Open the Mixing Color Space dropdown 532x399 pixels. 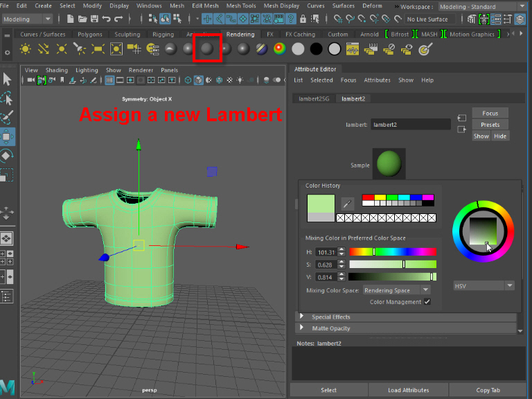coord(397,290)
